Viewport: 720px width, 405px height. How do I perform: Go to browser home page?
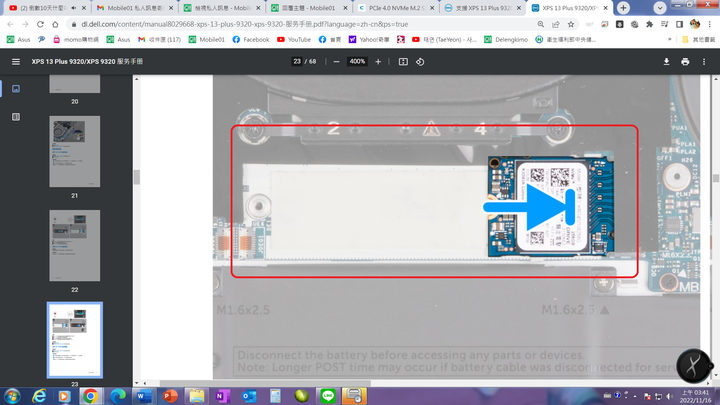point(55,24)
